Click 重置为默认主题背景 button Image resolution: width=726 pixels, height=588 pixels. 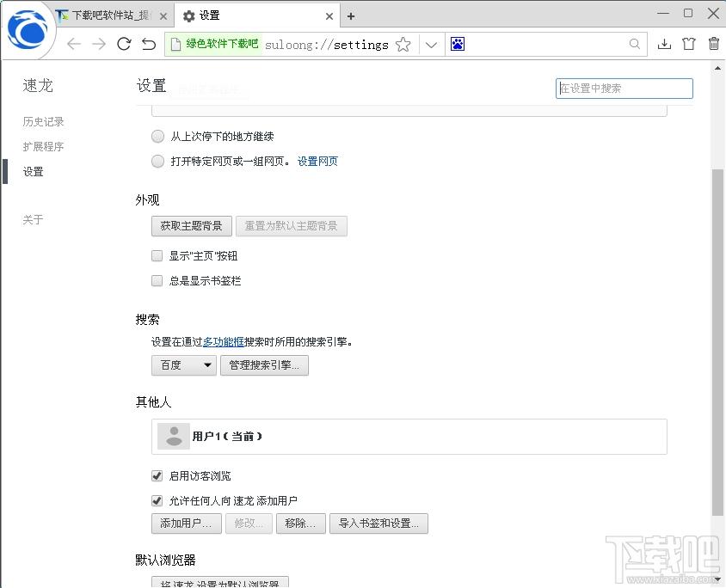click(292, 226)
